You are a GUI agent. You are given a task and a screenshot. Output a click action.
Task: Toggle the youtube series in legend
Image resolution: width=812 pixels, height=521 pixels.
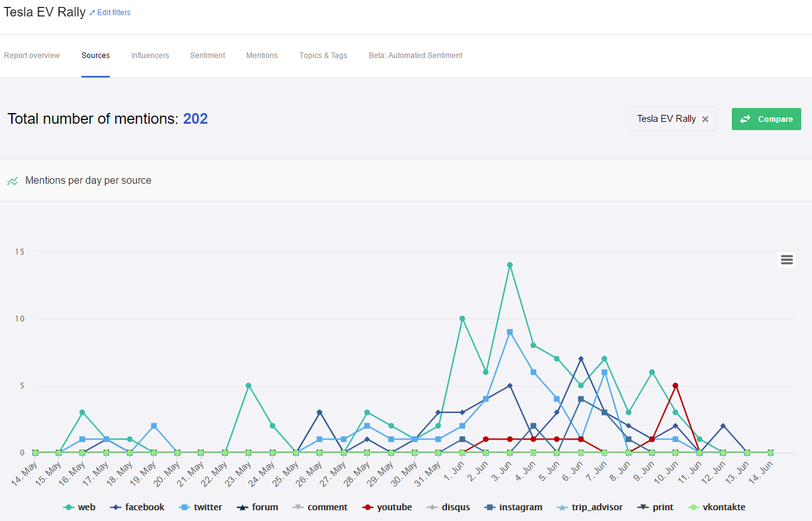[387, 507]
